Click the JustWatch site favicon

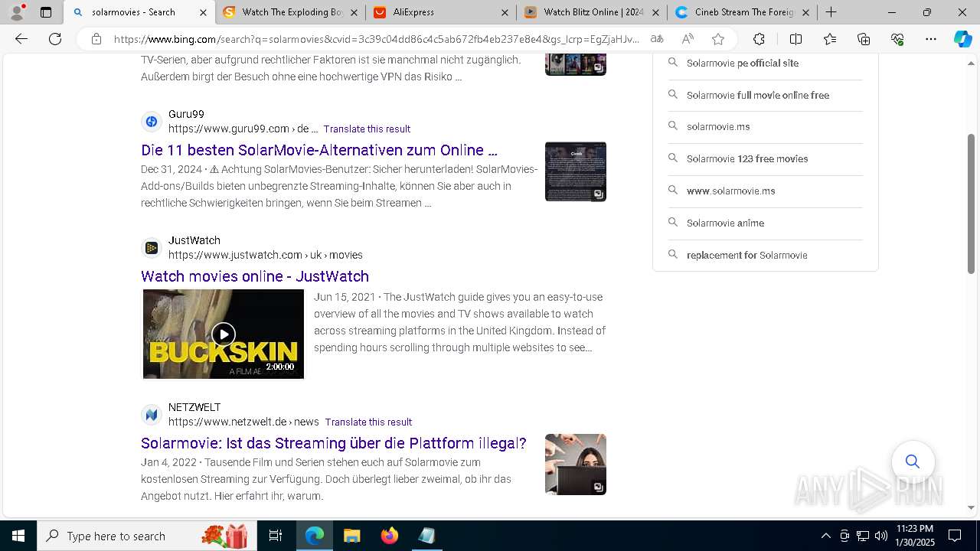[152, 247]
